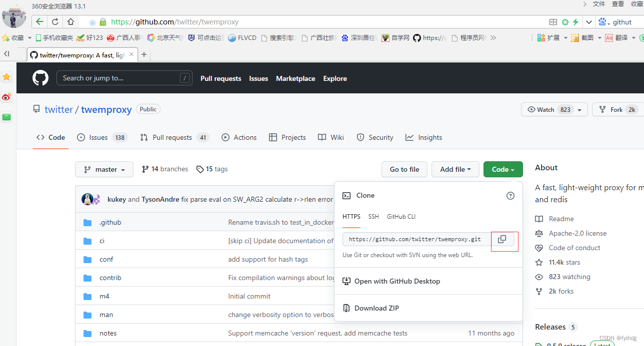Switch to the Wiki tab
This screenshot has height=346, width=644.
click(330, 137)
